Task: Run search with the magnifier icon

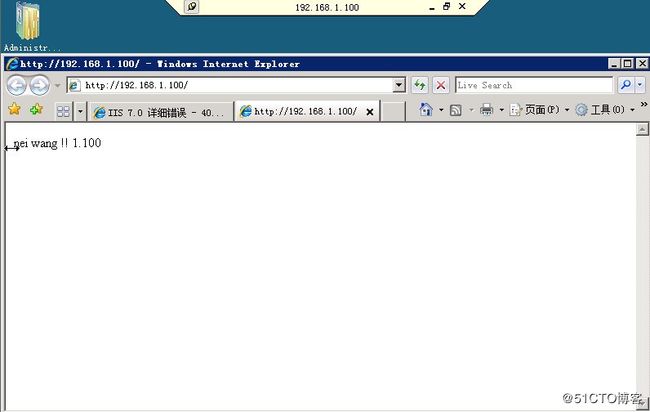Action: [626, 85]
